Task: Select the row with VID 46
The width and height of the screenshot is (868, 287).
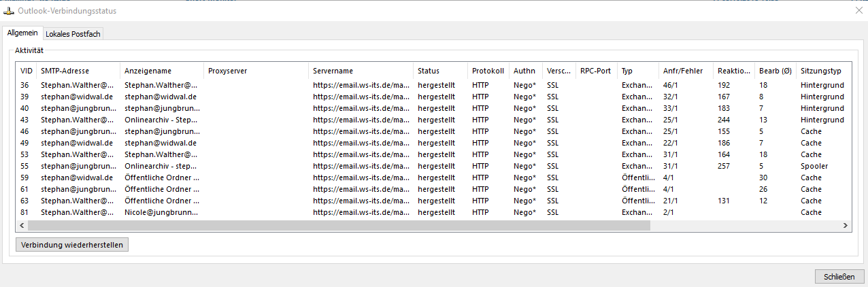Action: pos(434,132)
